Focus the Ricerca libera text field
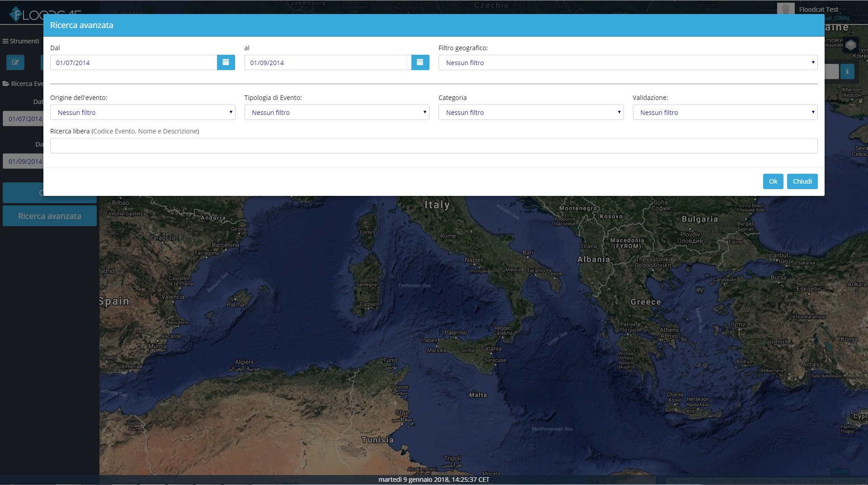The width and height of the screenshot is (868, 485). tap(434, 146)
